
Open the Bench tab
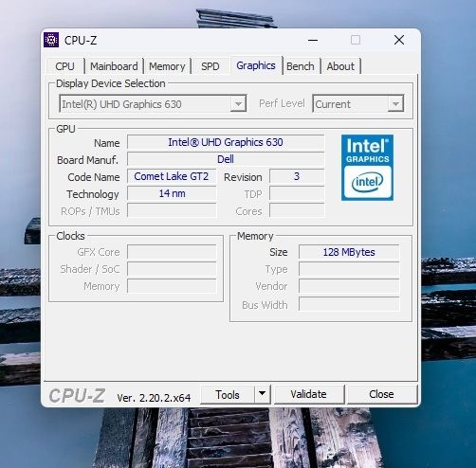[x=301, y=66]
